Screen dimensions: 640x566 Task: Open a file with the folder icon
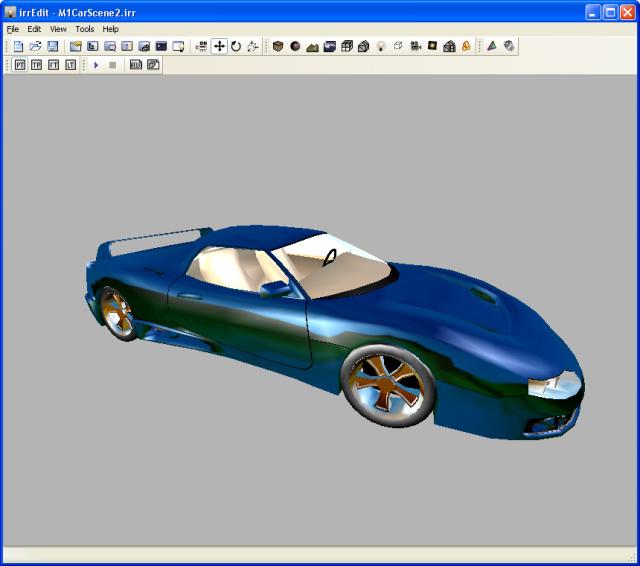click(35, 47)
